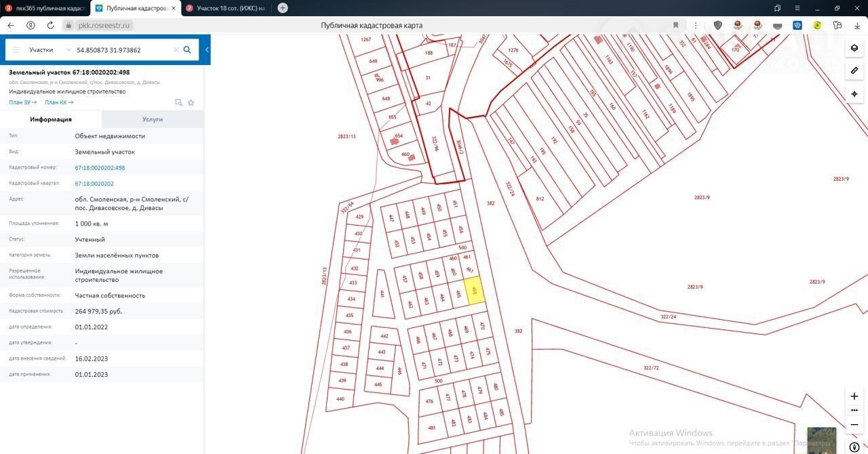Select the ruler measurement tool

pos(854,70)
